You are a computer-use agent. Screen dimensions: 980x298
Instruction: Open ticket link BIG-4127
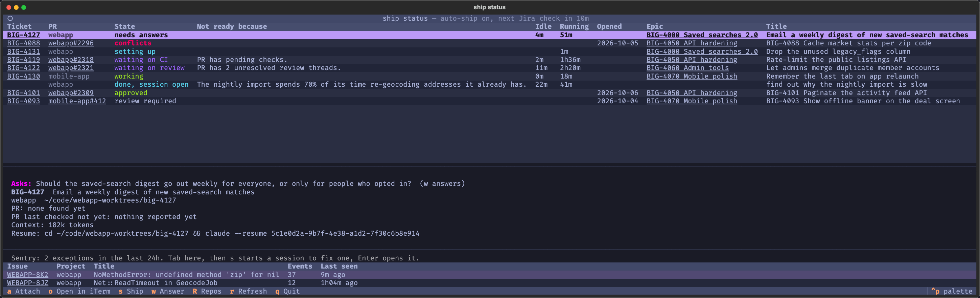click(x=24, y=35)
